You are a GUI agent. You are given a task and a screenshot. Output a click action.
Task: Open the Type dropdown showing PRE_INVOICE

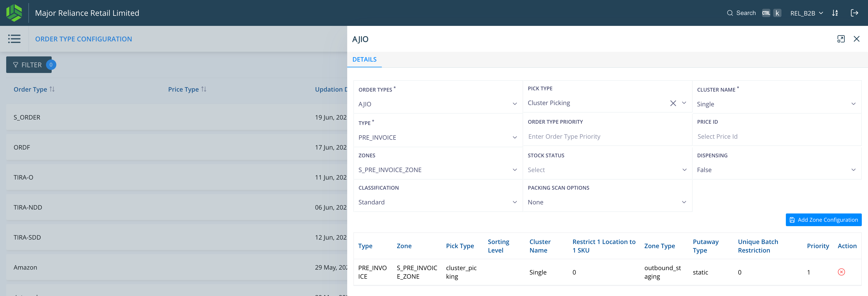438,137
